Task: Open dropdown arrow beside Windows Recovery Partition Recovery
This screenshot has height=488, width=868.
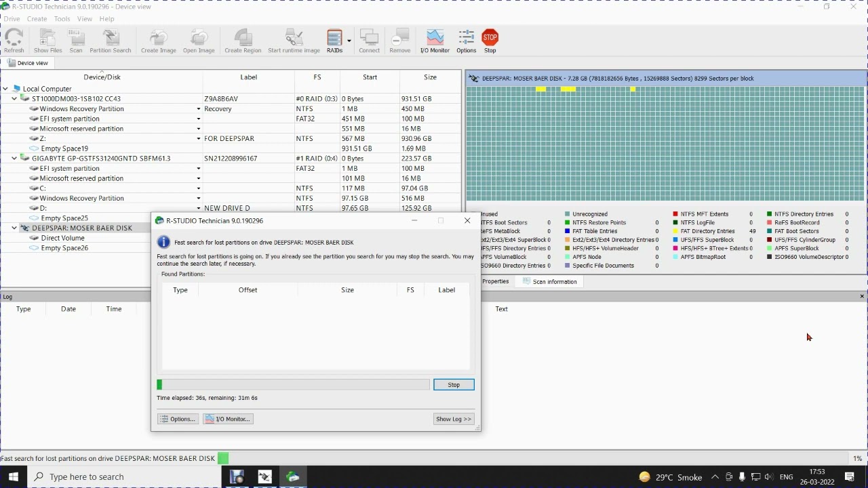Action: [x=199, y=109]
